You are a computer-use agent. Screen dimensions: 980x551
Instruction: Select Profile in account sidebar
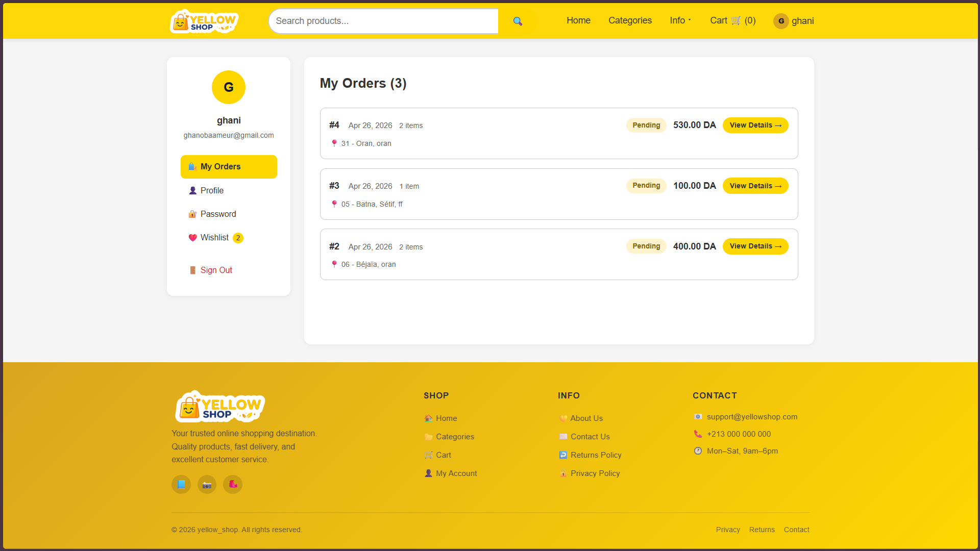pos(229,191)
